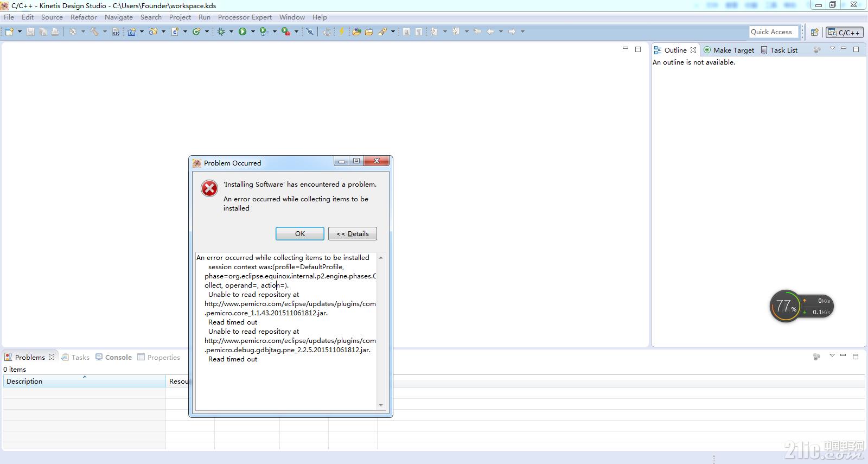Open the dropdown next to New icon
The image size is (868, 464).
point(20,31)
